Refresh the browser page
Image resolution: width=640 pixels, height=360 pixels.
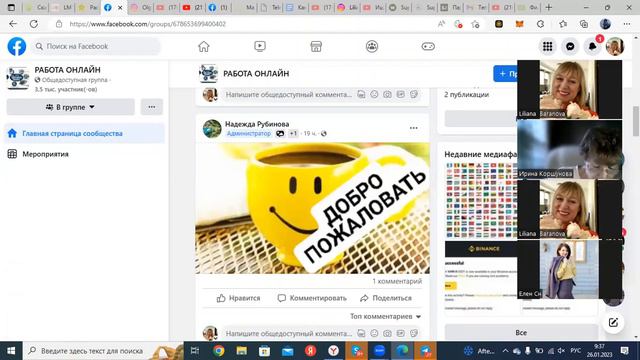tap(34, 24)
